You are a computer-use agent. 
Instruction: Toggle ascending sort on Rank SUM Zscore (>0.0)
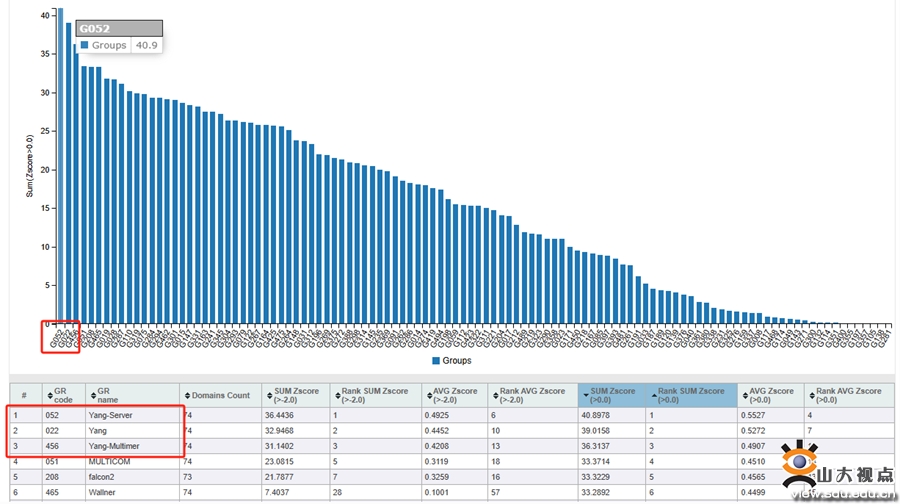(654, 396)
